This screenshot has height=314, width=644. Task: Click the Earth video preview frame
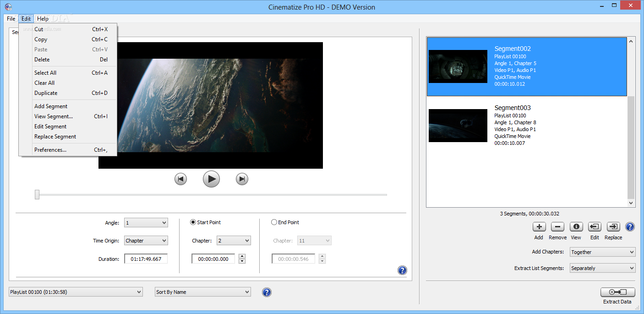point(211,105)
